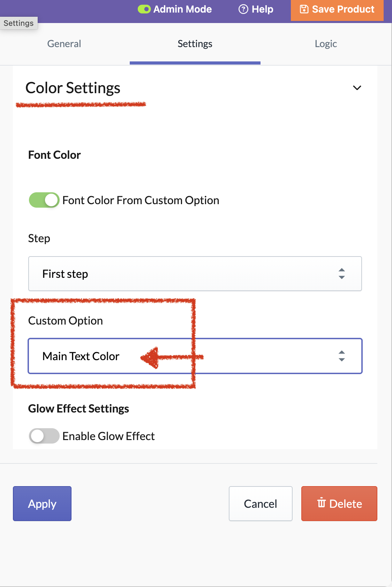Open the First step dropdown
392x587 pixels.
(195, 274)
